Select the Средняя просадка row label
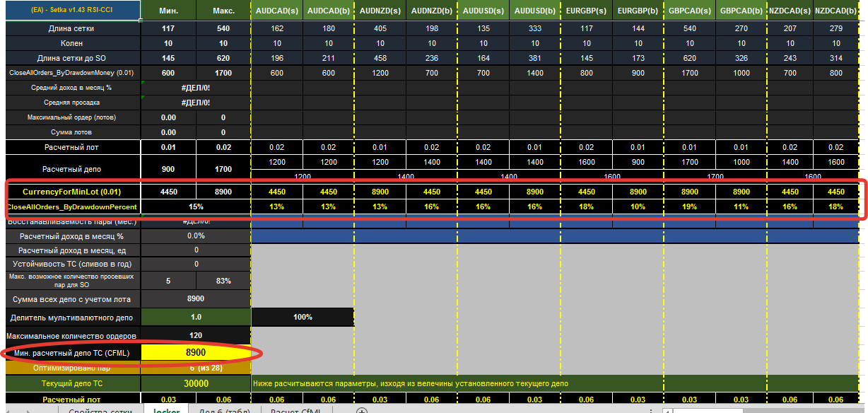The height and width of the screenshot is (413, 868). click(73, 103)
